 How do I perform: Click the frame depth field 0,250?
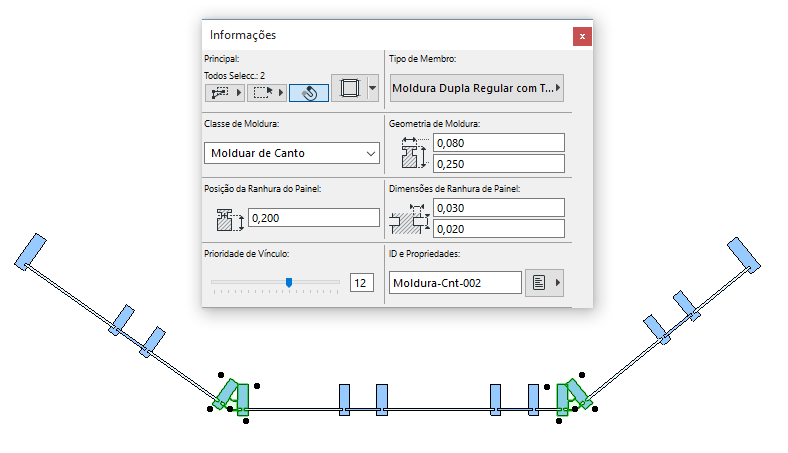point(500,163)
